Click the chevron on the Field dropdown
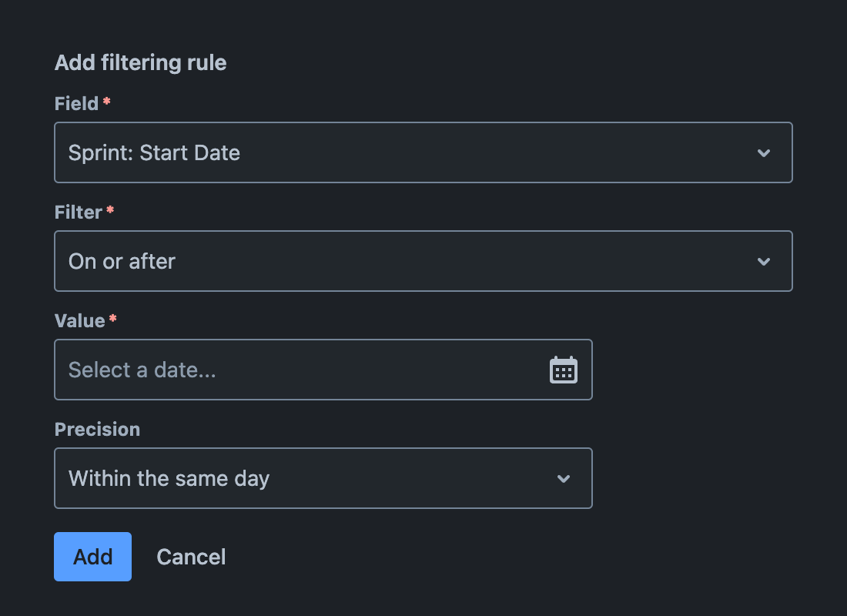Image resolution: width=847 pixels, height=616 pixels. pyautogui.click(x=764, y=152)
